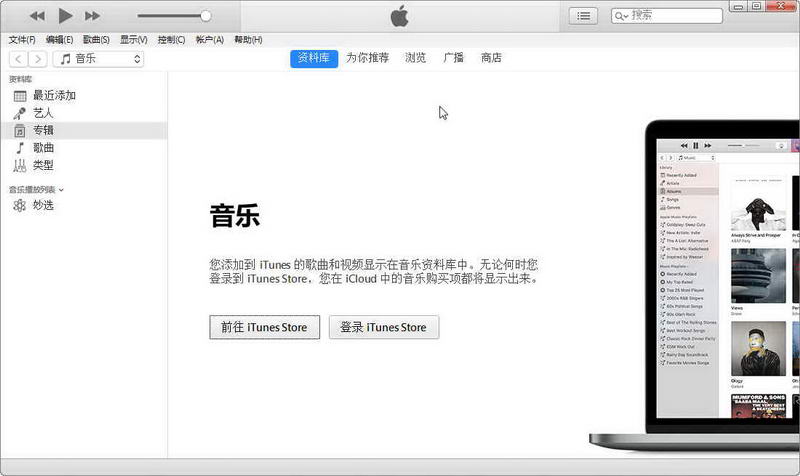
Task: Open 艺人 from the library sidebar
Action: pos(43,113)
